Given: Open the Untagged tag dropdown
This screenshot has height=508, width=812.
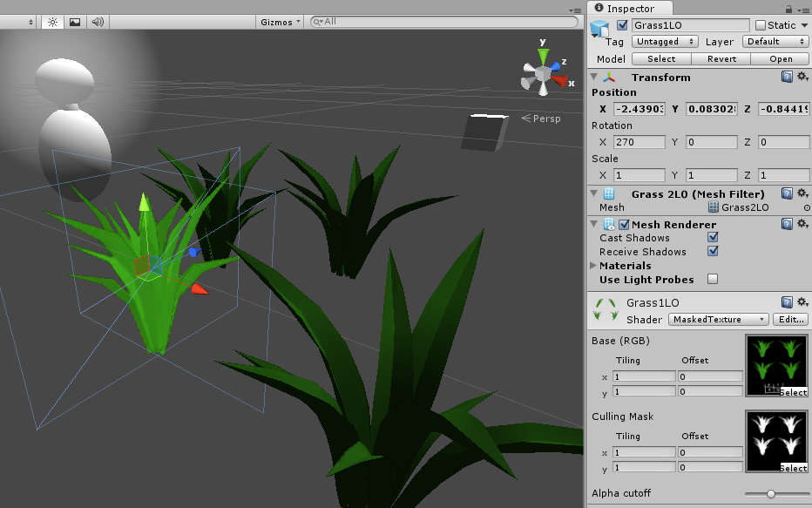Looking at the screenshot, I should (665, 42).
